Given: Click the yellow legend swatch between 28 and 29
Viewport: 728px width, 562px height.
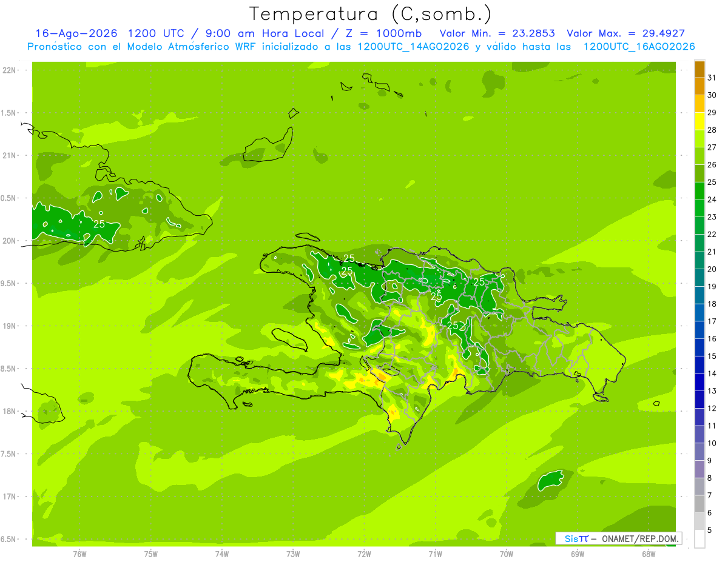Looking at the screenshot, I should tap(699, 121).
